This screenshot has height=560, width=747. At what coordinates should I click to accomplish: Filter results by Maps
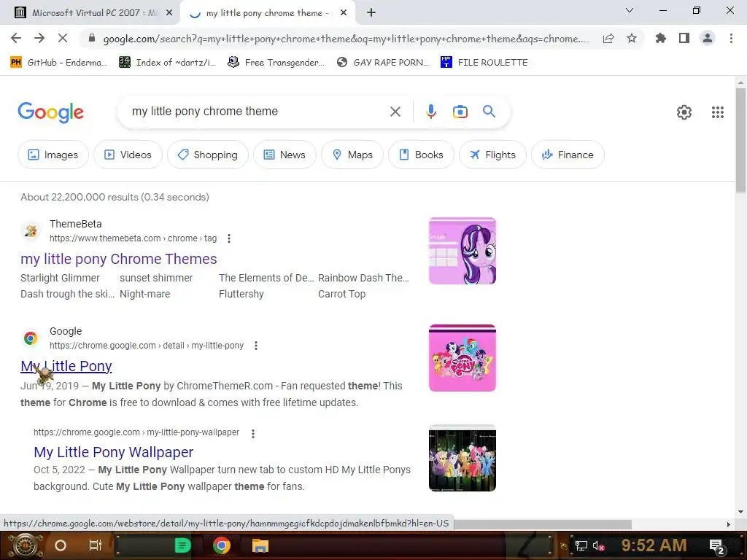pyautogui.click(x=352, y=155)
